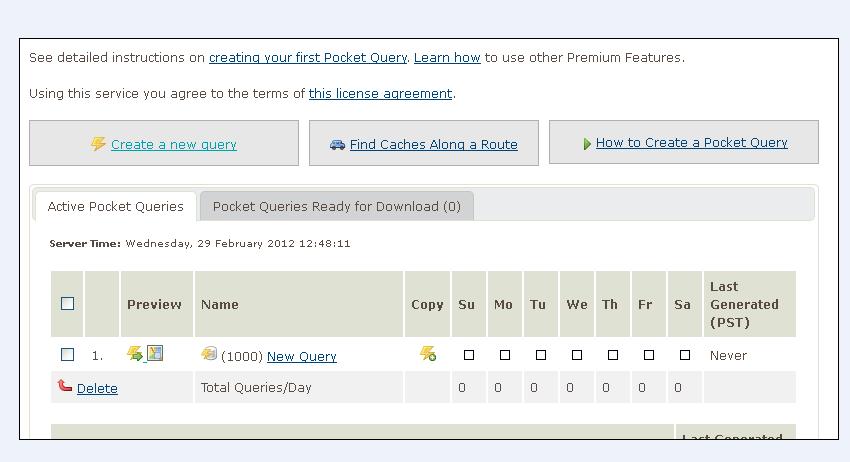Click the copy query icon in the Copy column
The height and width of the screenshot is (462, 850).
point(427,354)
